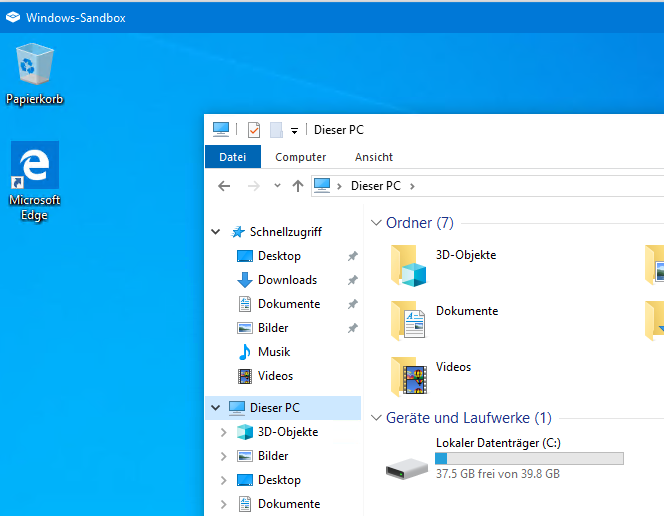664x516 pixels.
Task: Click the C: drive usage bar
Action: click(x=529, y=458)
